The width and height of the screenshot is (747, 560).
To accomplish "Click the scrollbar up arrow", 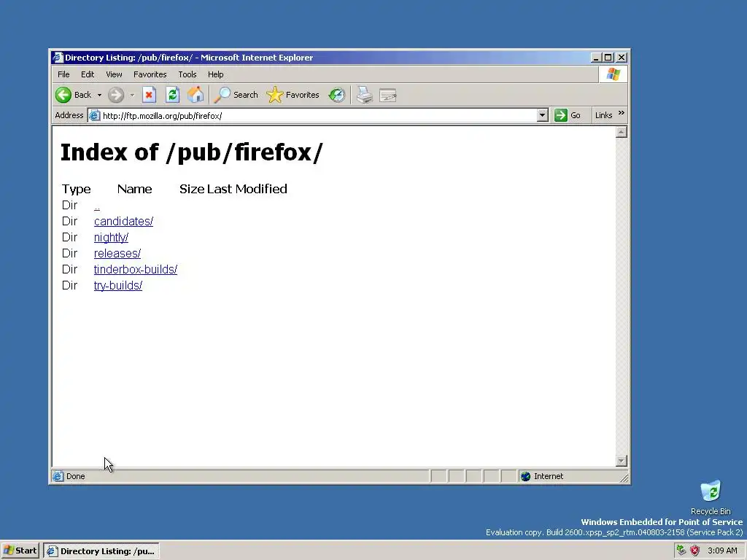I will tap(622, 132).
